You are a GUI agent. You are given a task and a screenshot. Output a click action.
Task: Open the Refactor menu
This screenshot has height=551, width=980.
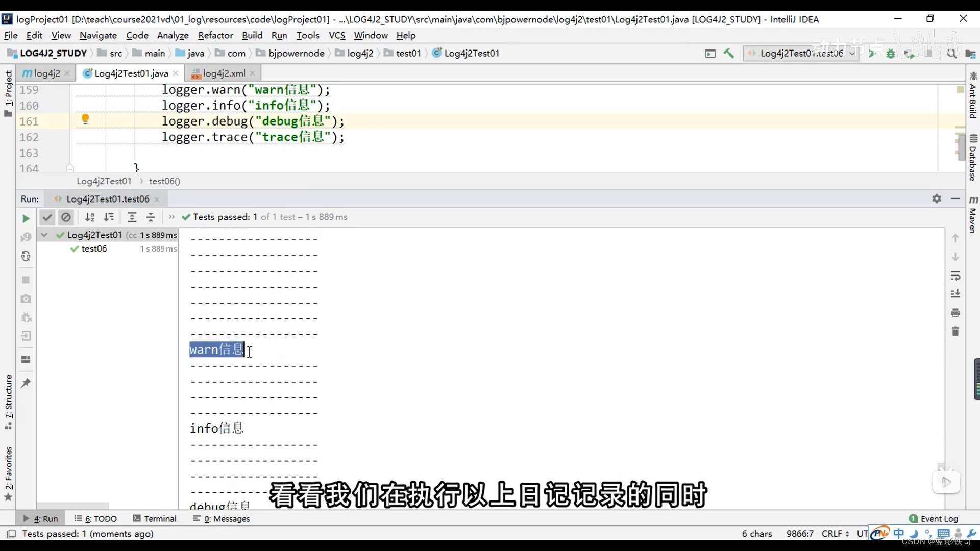tap(215, 35)
